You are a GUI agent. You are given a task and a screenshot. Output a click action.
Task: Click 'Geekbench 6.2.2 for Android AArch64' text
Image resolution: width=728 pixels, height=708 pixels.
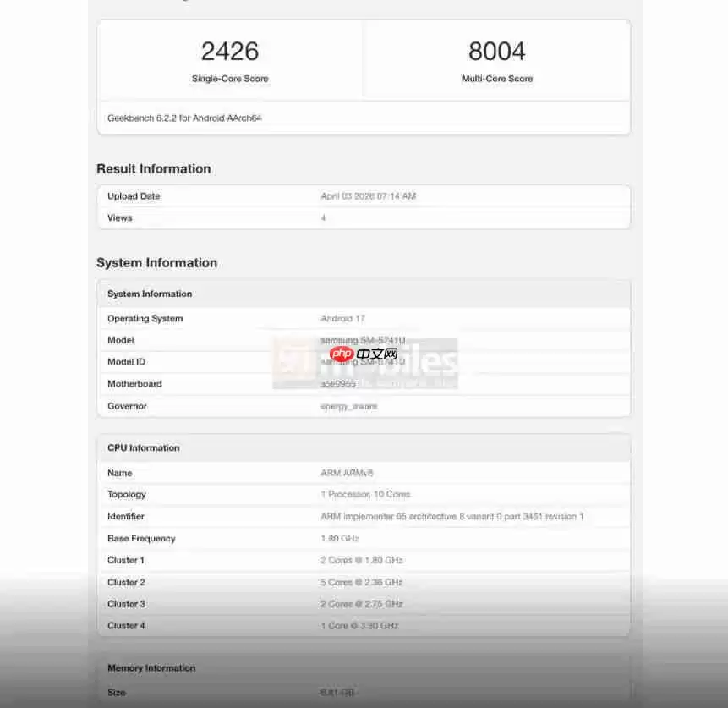pos(184,118)
